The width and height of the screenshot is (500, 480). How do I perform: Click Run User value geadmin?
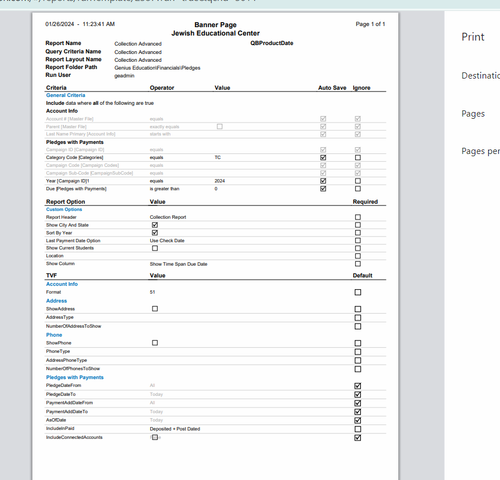point(124,76)
